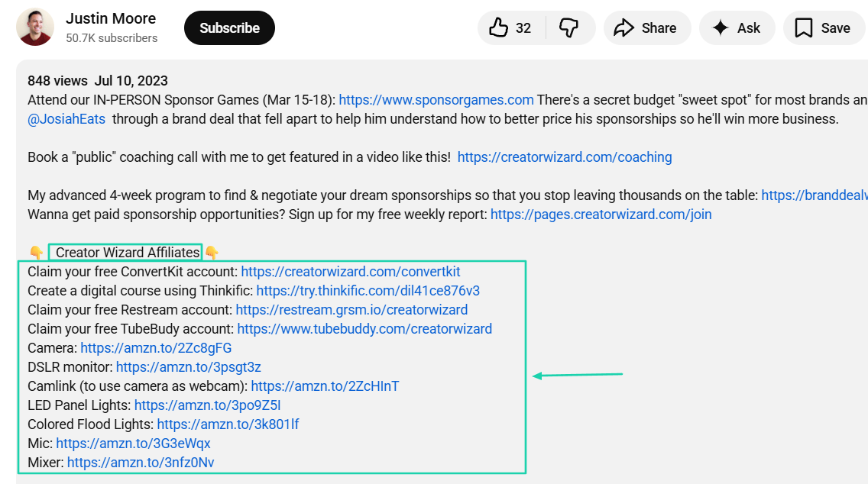
Task: Open the Mic Amazon link
Action: pos(133,443)
